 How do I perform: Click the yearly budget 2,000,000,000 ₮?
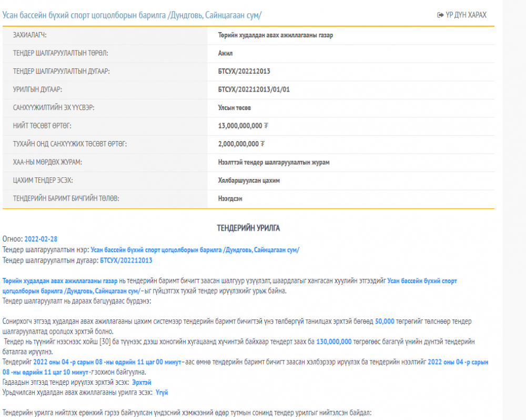pos(241,144)
